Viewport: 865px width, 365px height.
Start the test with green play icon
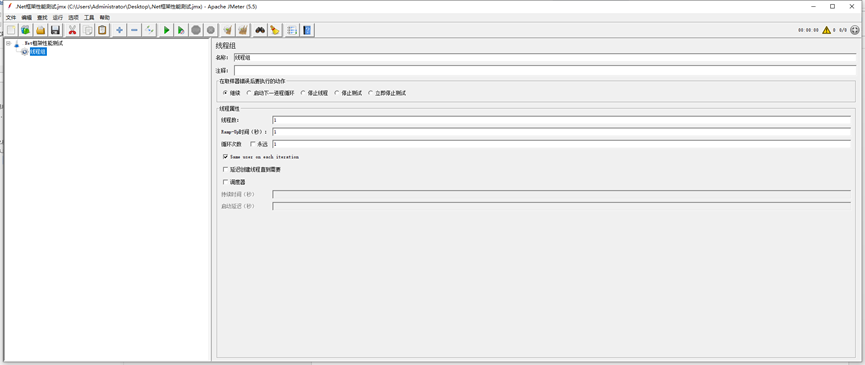pyautogui.click(x=166, y=30)
